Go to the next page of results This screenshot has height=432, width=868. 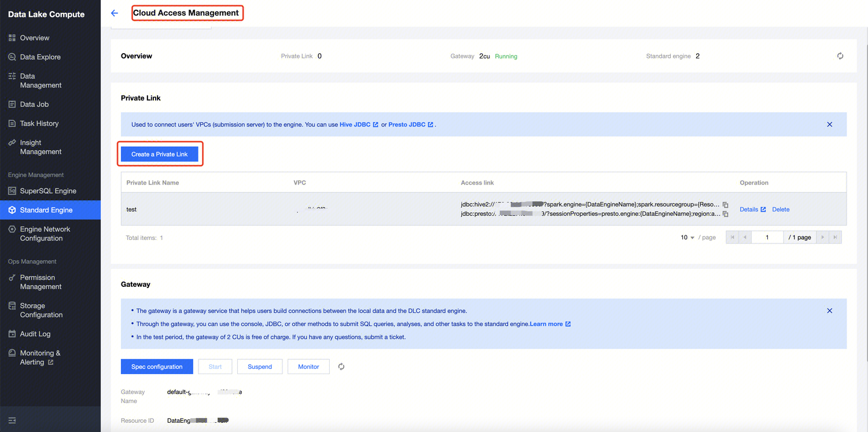coord(822,238)
